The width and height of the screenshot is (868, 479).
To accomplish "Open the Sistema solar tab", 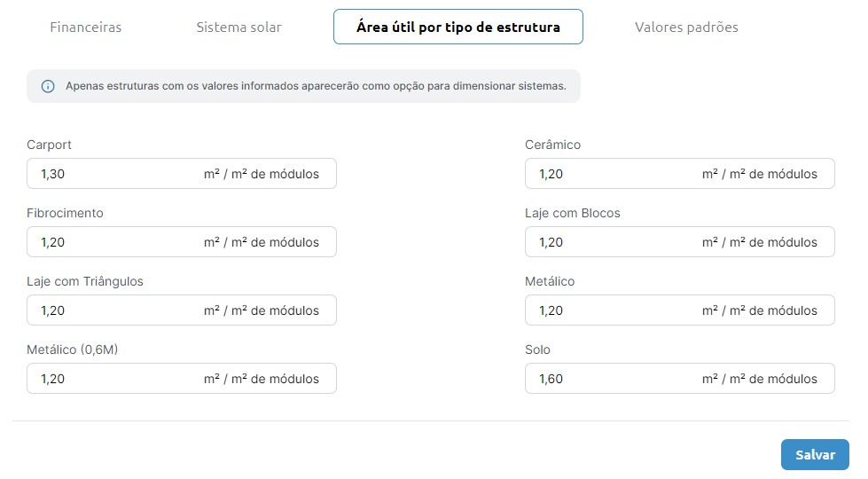I will tap(239, 27).
